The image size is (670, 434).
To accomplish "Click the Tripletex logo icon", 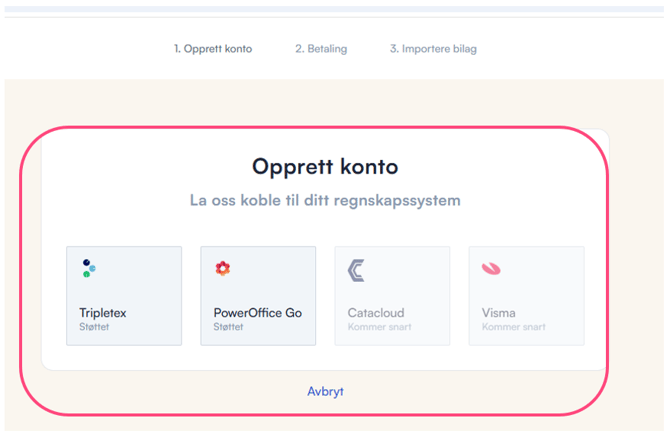I will pyautogui.click(x=89, y=268).
